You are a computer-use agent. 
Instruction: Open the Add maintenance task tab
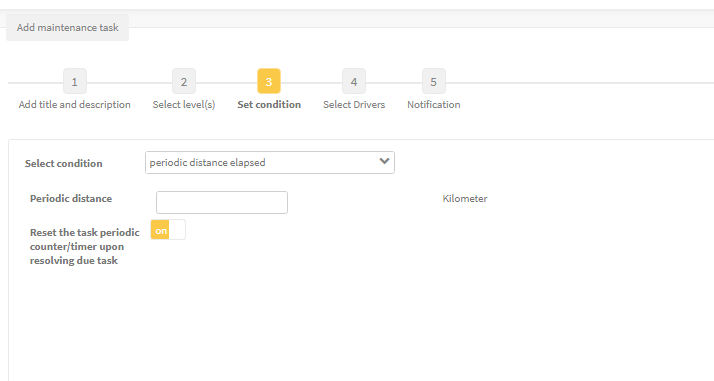[67, 27]
